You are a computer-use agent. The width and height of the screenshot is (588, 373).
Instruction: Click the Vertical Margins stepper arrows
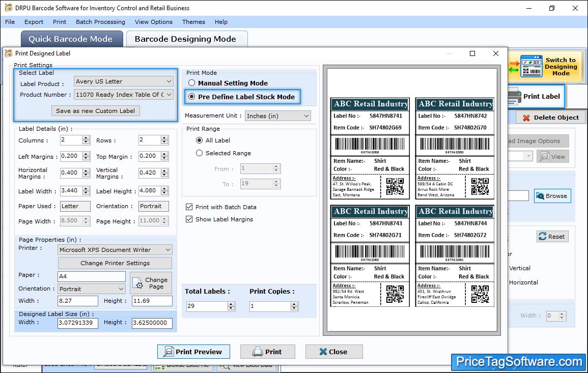(164, 173)
